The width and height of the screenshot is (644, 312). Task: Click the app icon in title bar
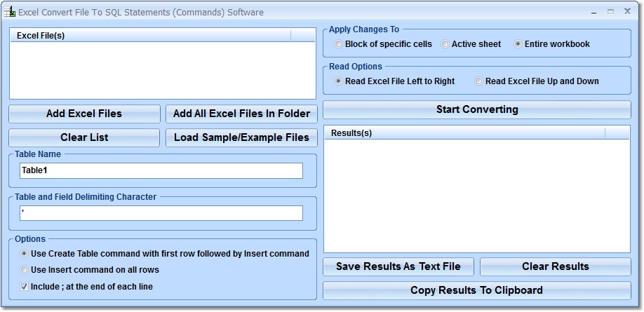click(x=10, y=12)
